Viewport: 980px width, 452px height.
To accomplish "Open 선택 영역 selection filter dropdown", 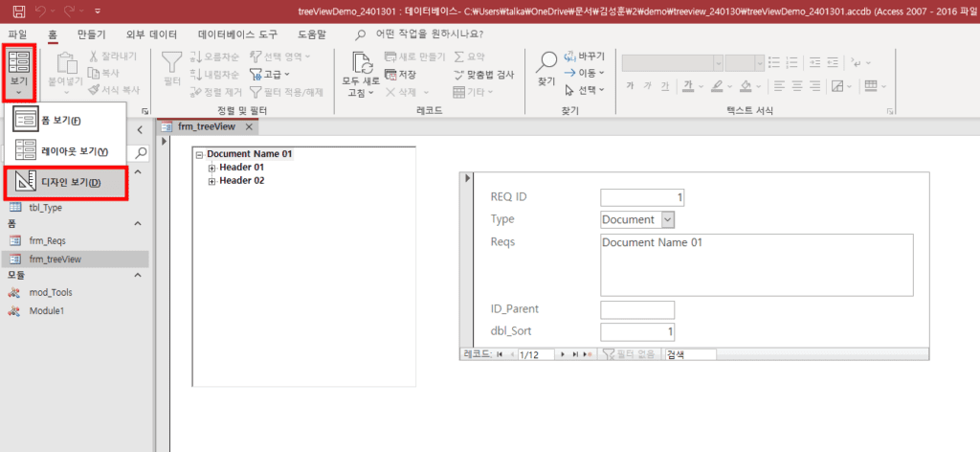I will (x=279, y=56).
